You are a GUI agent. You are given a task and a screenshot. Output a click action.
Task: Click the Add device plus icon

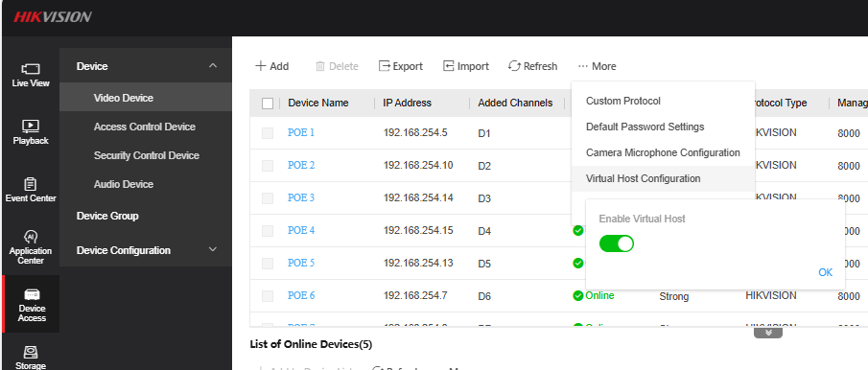coord(261,66)
